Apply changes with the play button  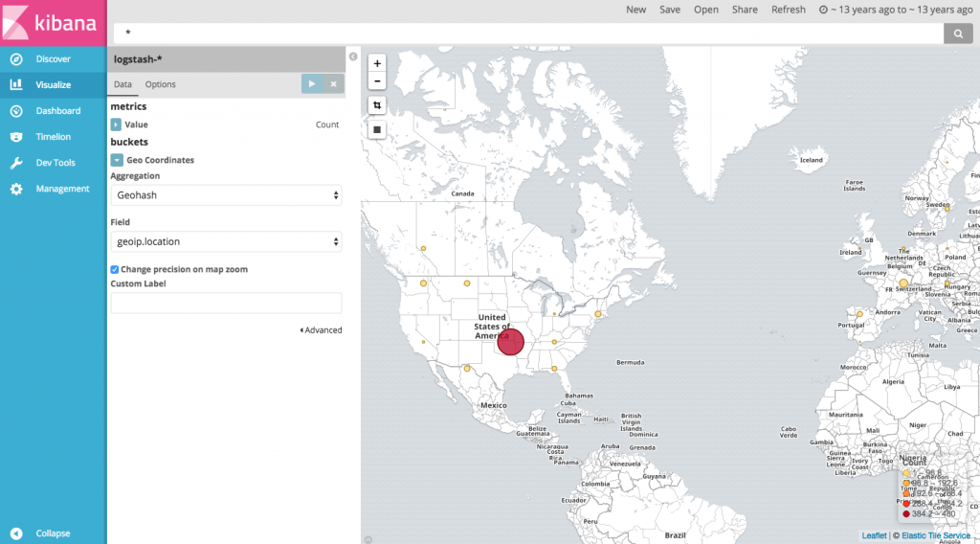click(x=312, y=83)
